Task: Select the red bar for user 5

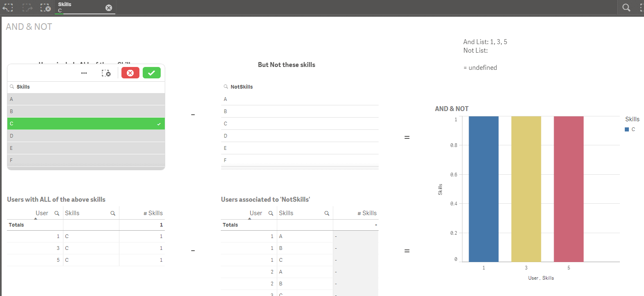Action: (569, 189)
